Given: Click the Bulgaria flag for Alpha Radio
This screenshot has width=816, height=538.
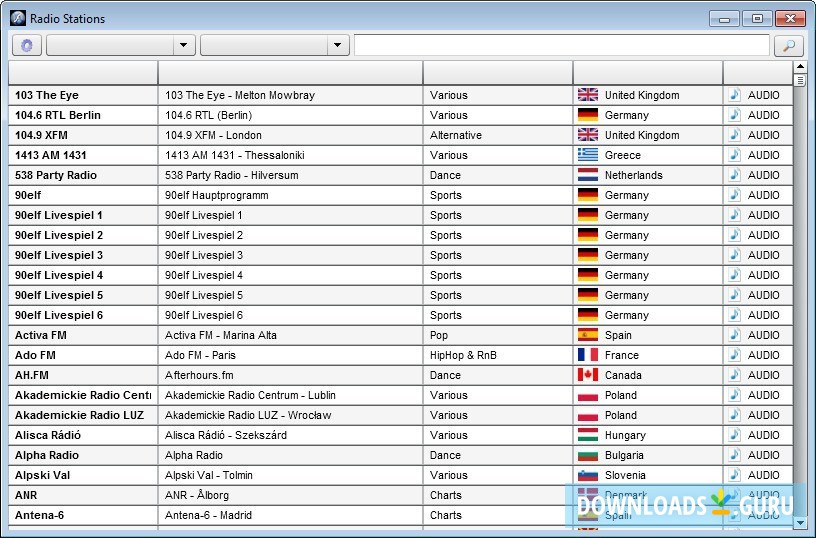Looking at the screenshot, I should 588,455.
